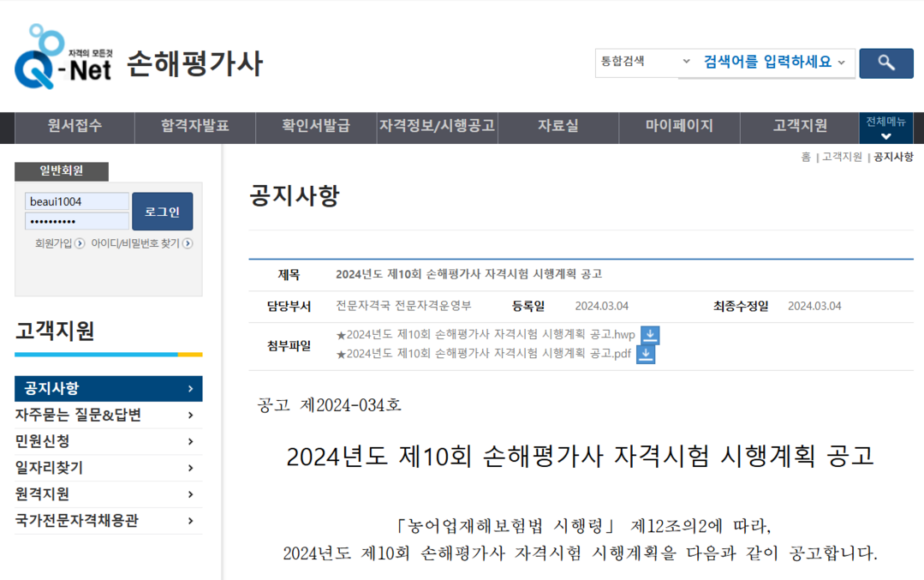Click the arrow icon beside 아이디/비밀번호 찾기
The image size is (924, 580).
pyautogui.click(x=188, y=243)
